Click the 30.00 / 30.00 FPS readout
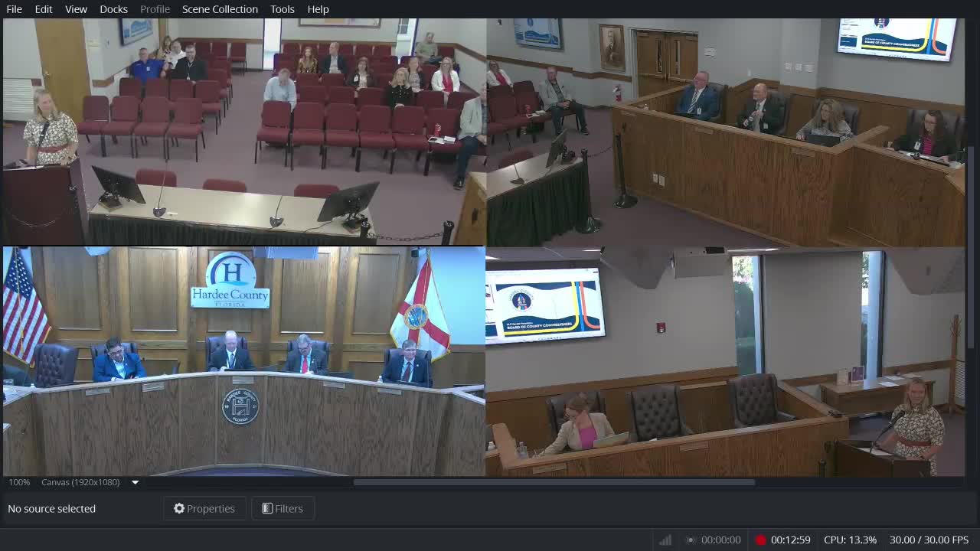Screen dimensions: 980x551 pyautogui.click(x=929, y=540)
